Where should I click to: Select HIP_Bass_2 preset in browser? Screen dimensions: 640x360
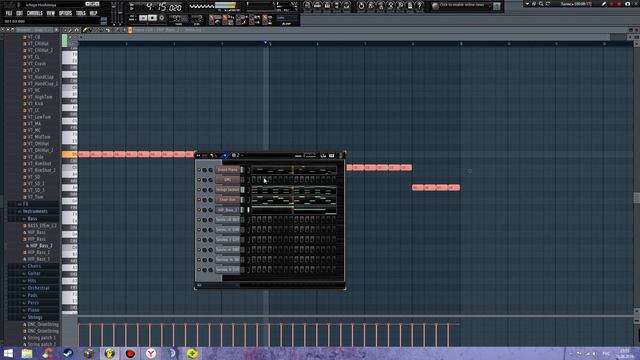click(41, 246)
